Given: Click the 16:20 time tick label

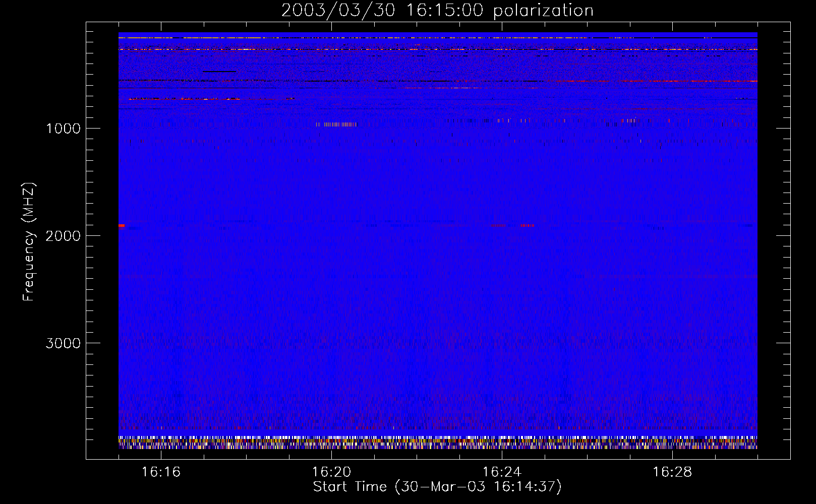Looking at the screenshot, I should (x=331, y=472).
